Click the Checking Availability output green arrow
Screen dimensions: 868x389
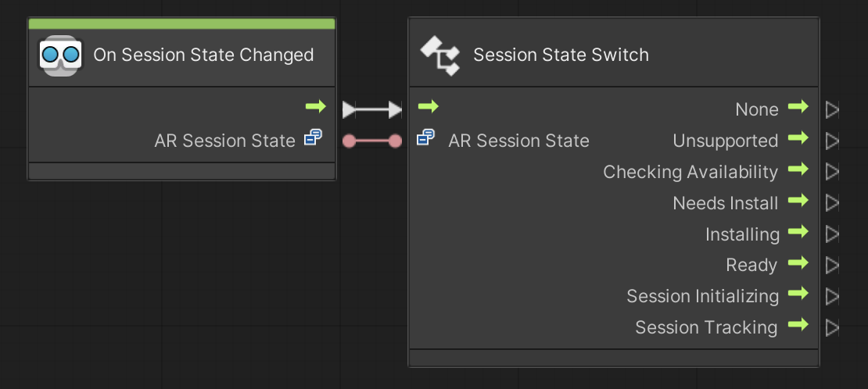pyautogui.click(x=798, y=170)
